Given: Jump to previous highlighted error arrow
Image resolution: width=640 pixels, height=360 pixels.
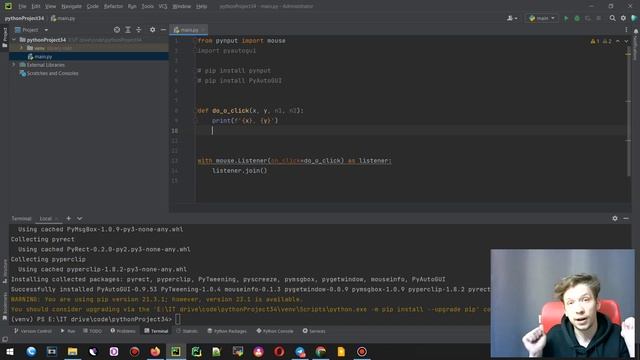Looking at the screenshot, I should pyautogui.click(x=618, y=41).
